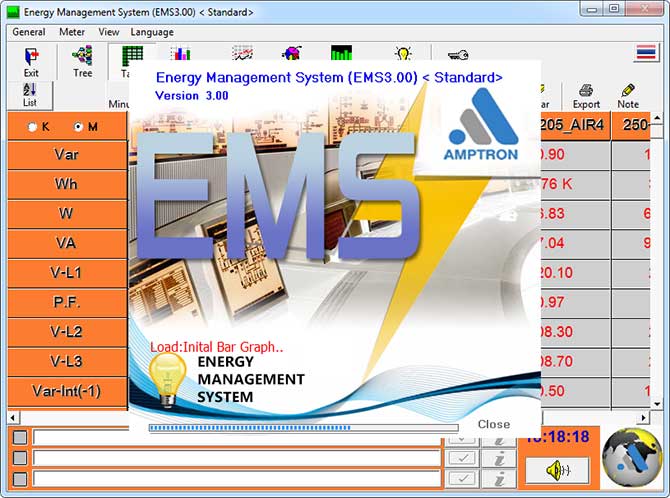Click the '08.70' table cell
The width and height of the screenshot is (670, 498).
coord(575,362)
